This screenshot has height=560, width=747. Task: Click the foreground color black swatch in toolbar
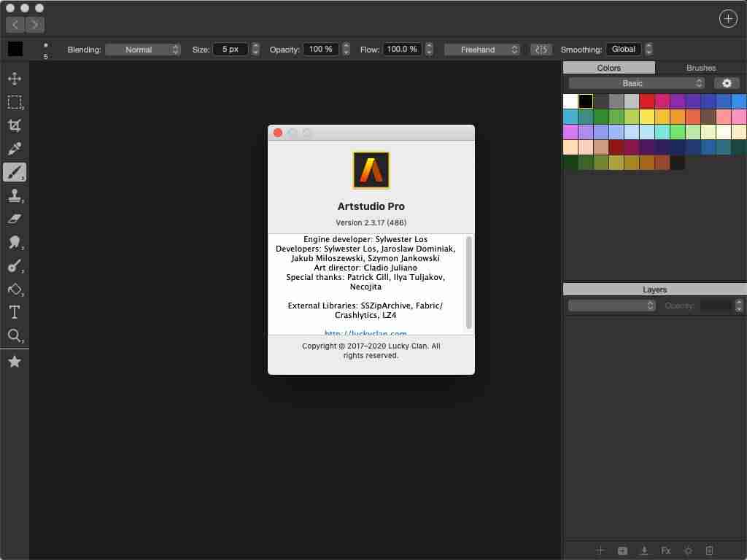[x=15, y=49]
